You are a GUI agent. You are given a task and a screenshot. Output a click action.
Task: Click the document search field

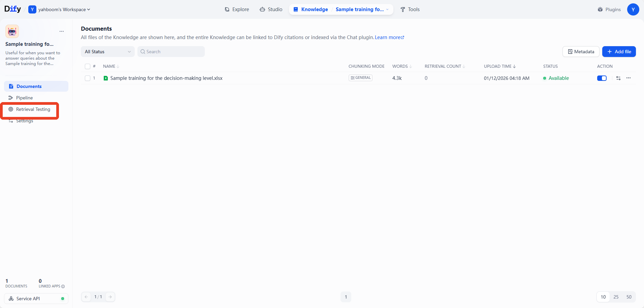(171, 52)
